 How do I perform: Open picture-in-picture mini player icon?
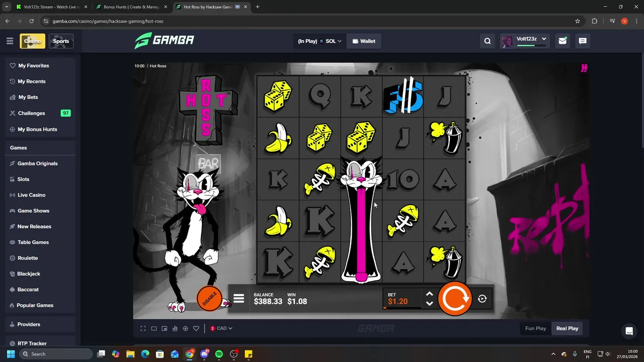165,328
